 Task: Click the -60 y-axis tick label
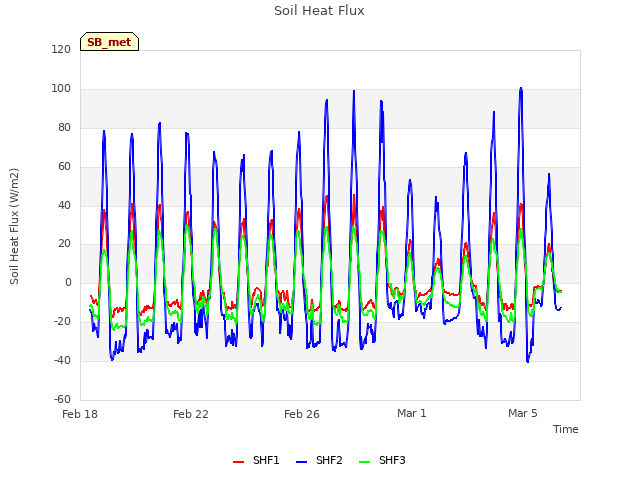coord(62,399)
